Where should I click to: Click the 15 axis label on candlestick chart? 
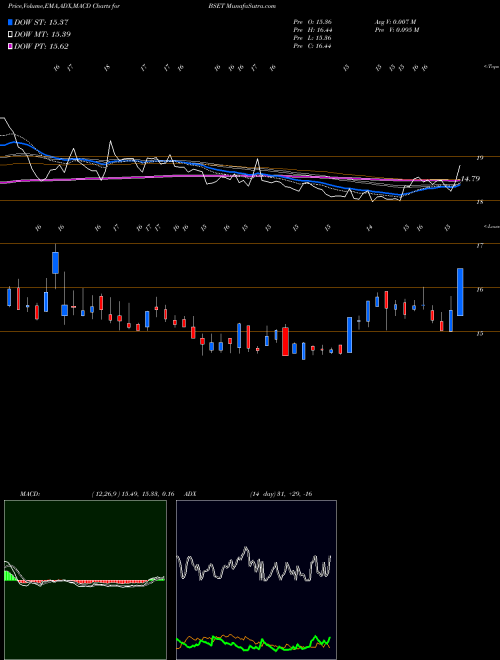tap(479, 334)
